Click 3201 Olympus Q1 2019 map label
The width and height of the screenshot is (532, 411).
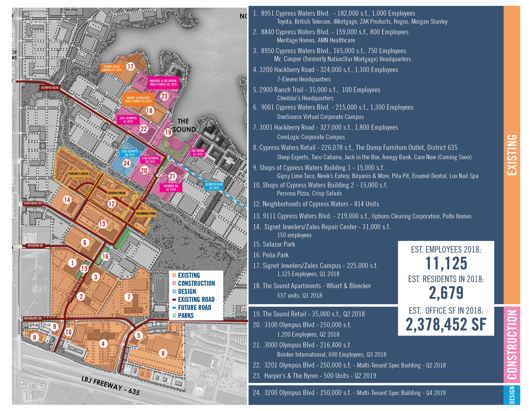(x=128, y=120)
